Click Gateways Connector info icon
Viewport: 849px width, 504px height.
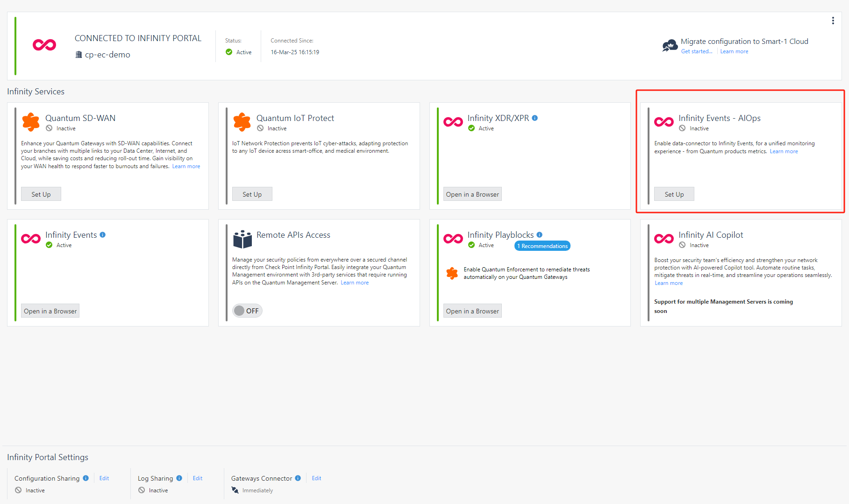[298, 478]
